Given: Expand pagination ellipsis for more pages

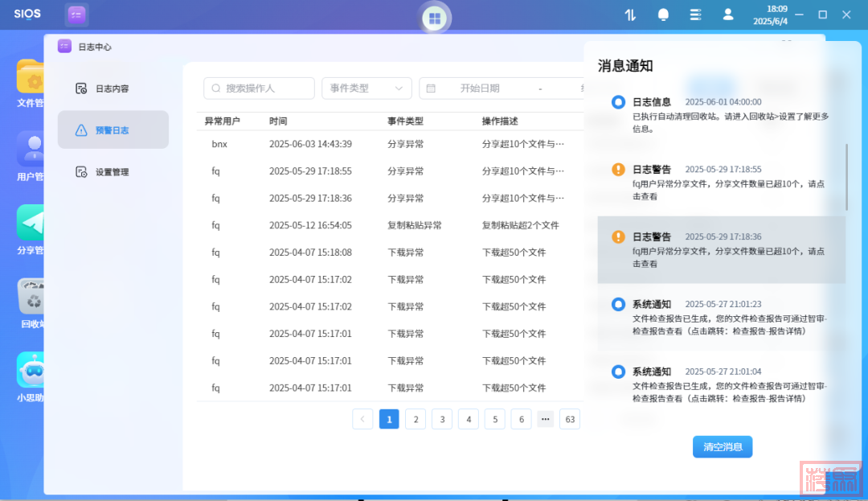Looking at the screenshot, I should click(x=546, y=419).
